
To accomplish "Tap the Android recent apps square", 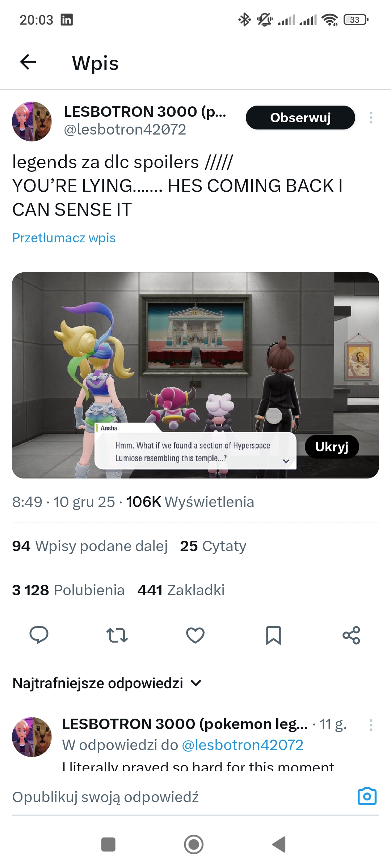I will click(108, 844).
